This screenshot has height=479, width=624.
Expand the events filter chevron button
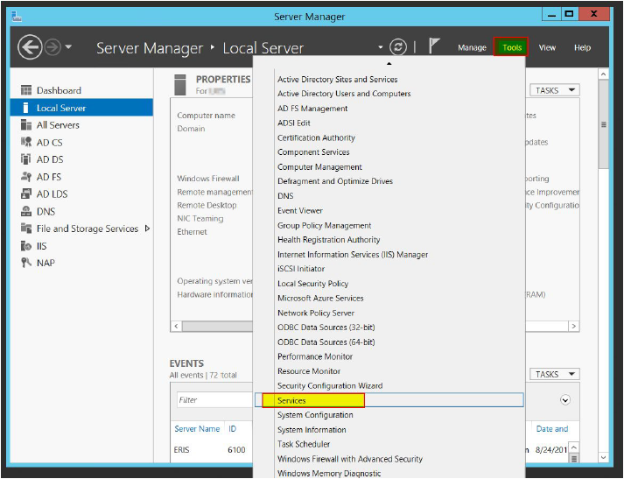point(565,400)
